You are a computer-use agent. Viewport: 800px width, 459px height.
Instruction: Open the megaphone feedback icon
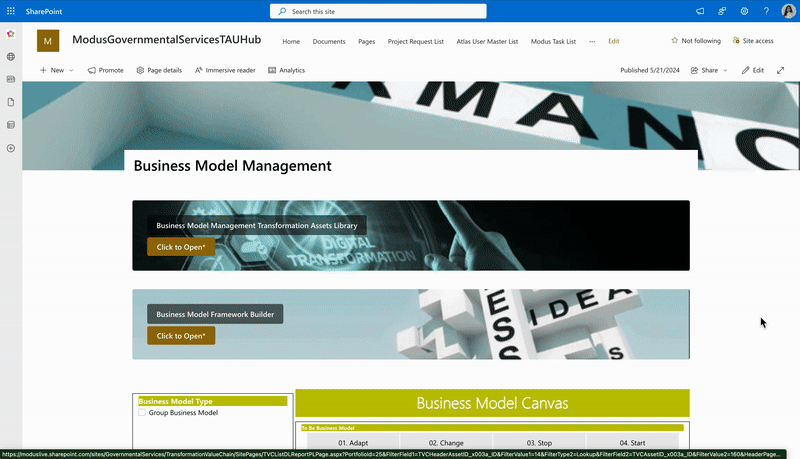(x=700, y=11)
